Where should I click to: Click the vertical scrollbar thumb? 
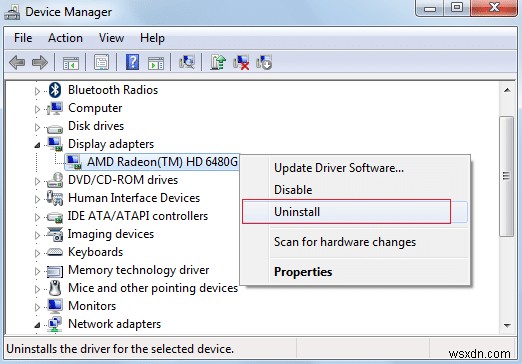pos(507,176)
